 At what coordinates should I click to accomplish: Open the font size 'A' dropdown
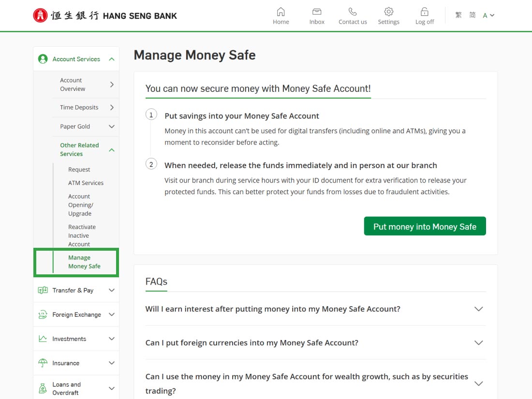(x=488, y=15)
